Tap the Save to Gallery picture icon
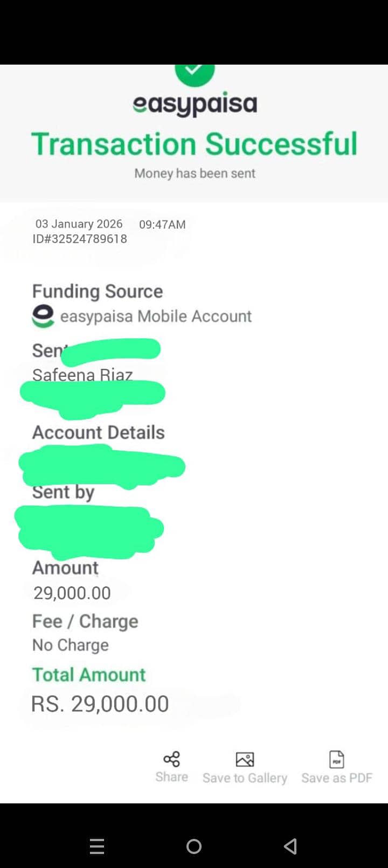The height and width of the screenshot is (868, 388). click(x=245, y=759)
